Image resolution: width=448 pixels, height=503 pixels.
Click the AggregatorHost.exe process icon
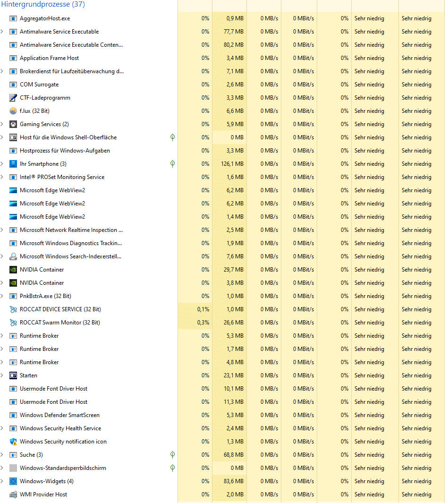[x=13, y=18]
